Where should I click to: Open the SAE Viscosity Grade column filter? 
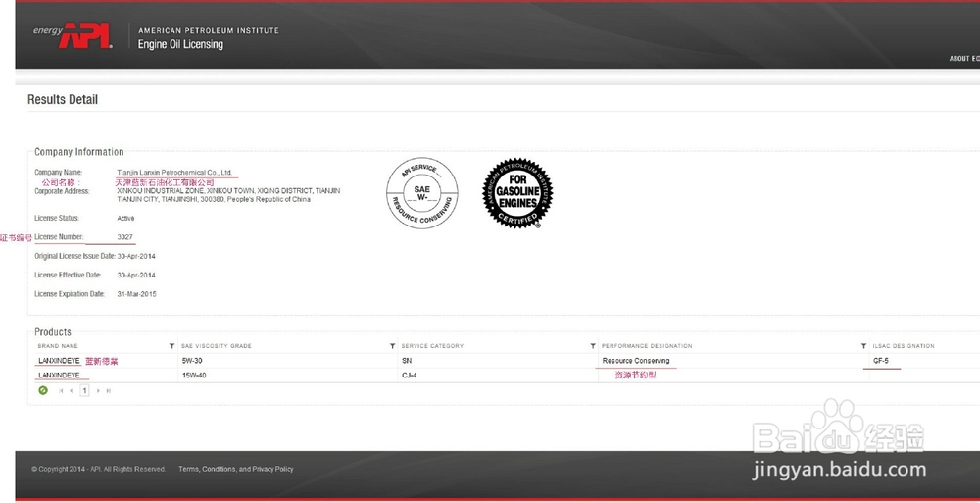coord(393,346)
